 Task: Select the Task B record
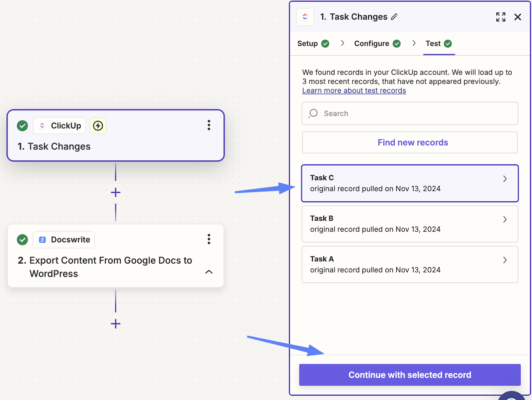click(399, 224)
